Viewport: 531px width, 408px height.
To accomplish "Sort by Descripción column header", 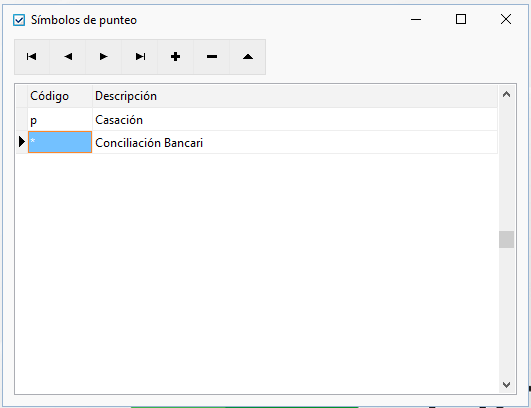I will point(295,96).
